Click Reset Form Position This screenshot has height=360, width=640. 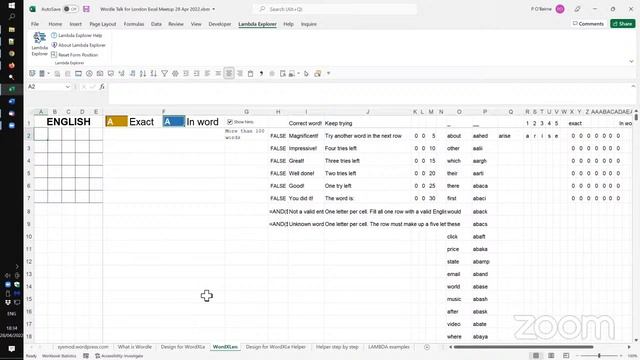click(x=74, y=55)
